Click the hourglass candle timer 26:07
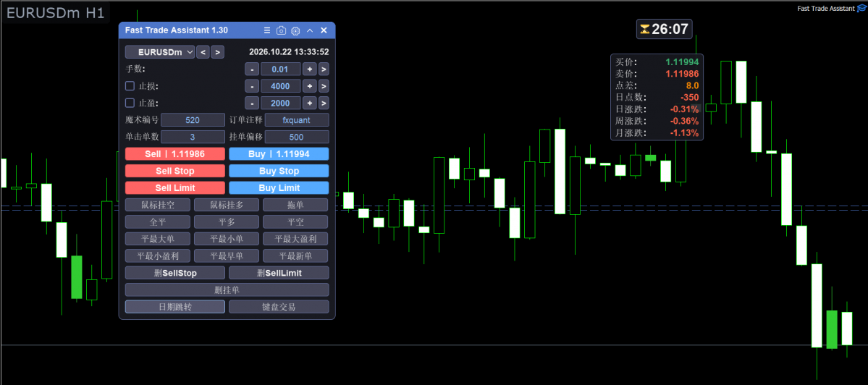This screenshot has width=868, height=385. pos(665,29)
